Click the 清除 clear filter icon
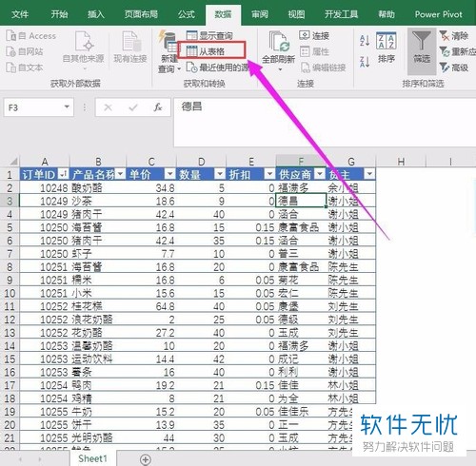 tap(445, 35)
